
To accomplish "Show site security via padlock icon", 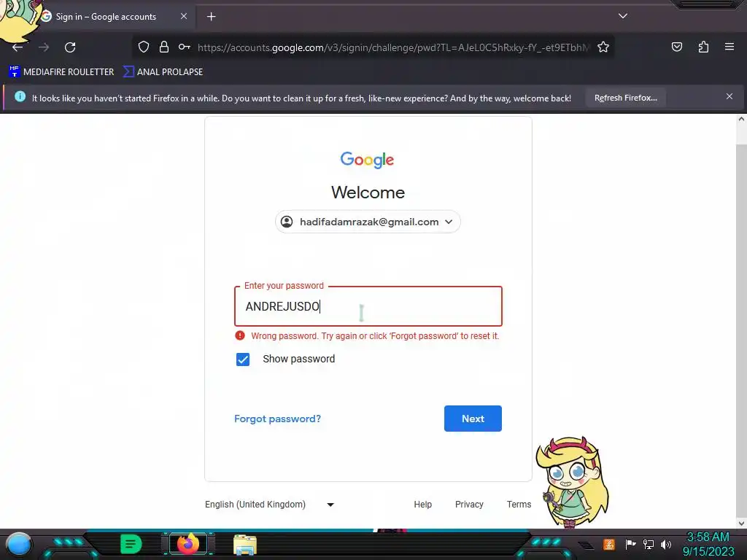I will (x=164, y=47).
